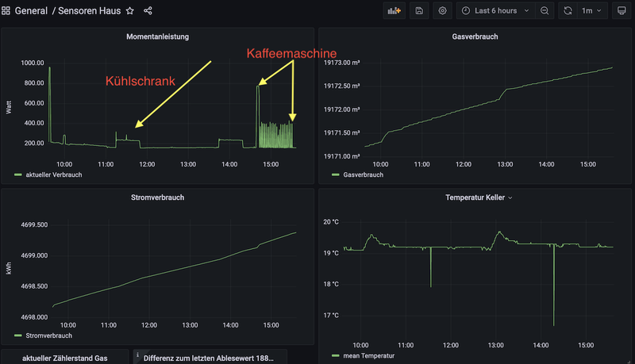This screenshot has width=635, height=364.
Task: Open the dashboards grid icon
Action: (6, 11)
